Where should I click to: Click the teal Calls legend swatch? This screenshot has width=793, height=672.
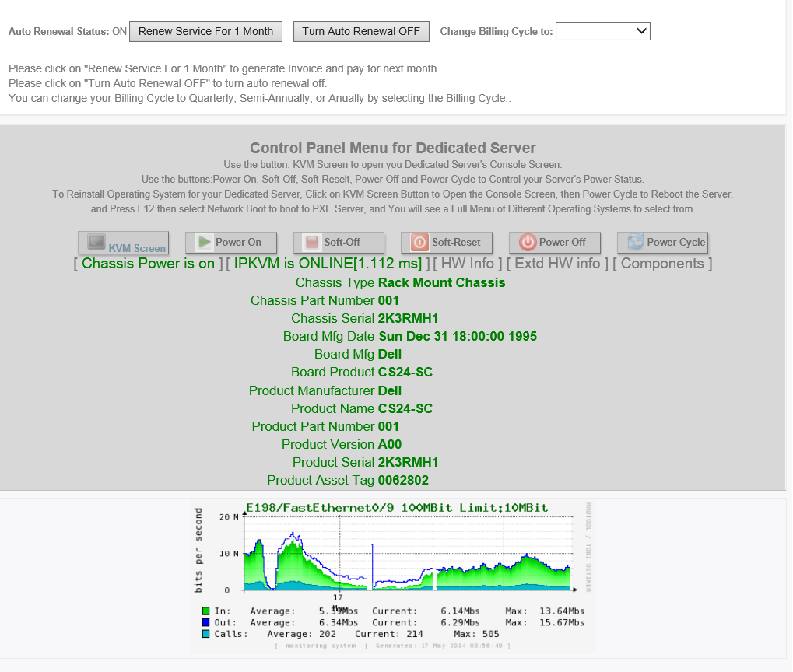coord(206,634)
